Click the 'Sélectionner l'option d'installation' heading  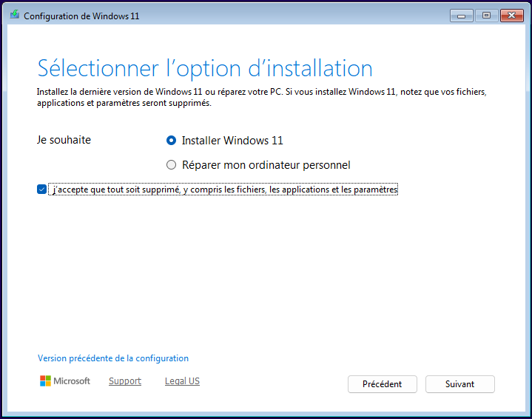(205, 68)
